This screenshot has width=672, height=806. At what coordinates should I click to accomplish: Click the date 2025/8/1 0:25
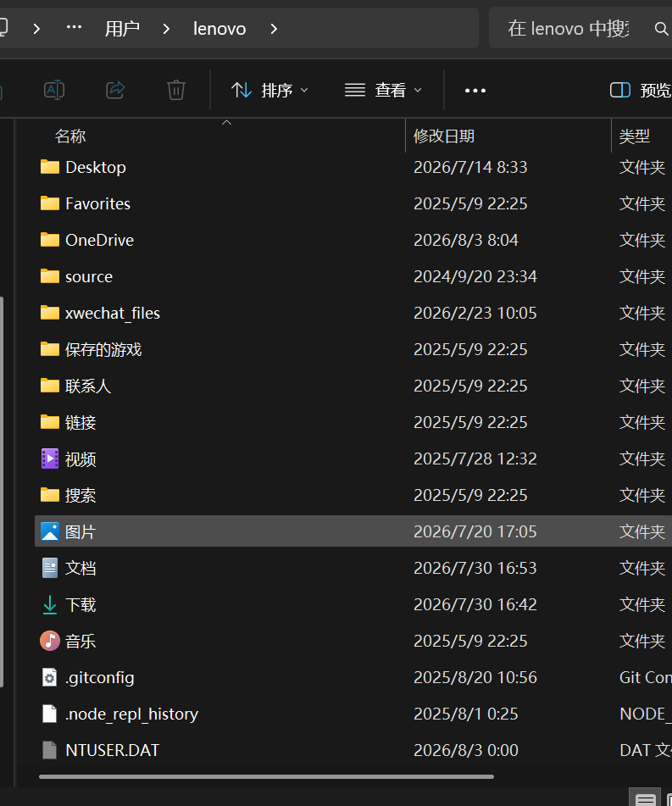click(x=466, y=714)
